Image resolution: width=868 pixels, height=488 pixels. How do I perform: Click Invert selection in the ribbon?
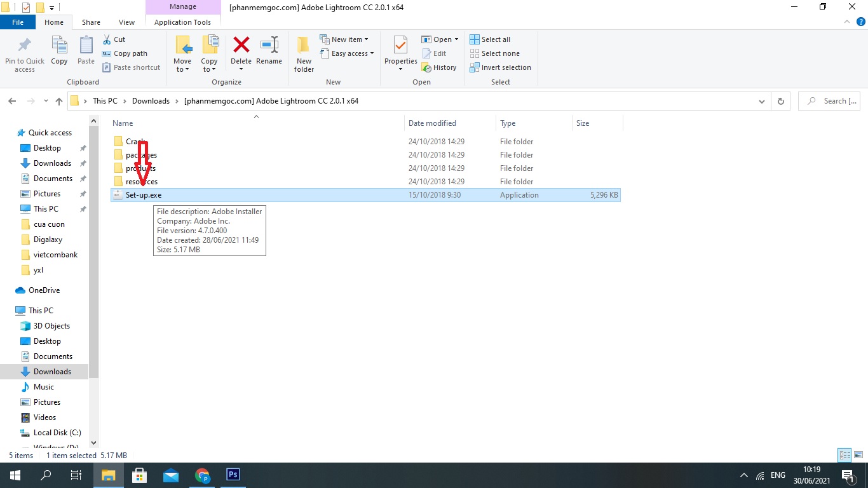tap(500, 67)
